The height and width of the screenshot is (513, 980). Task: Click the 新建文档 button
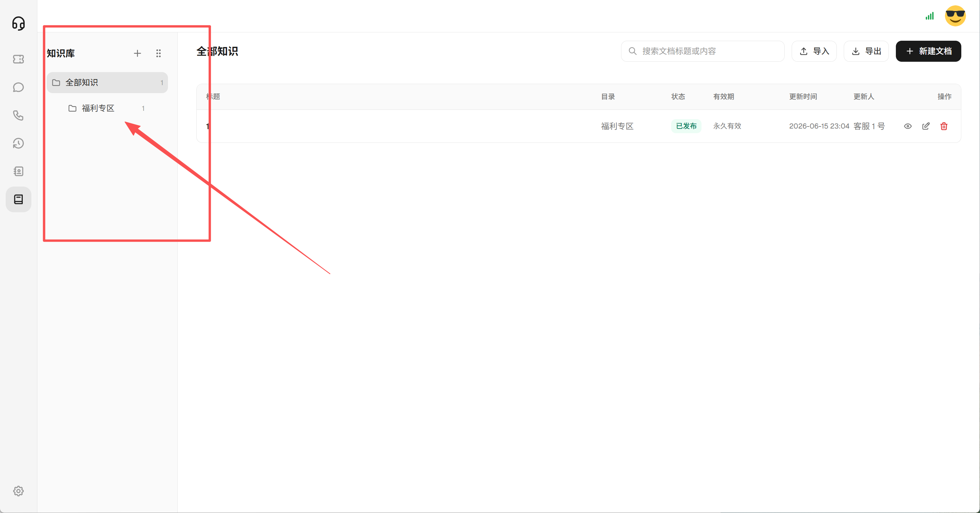928,51
